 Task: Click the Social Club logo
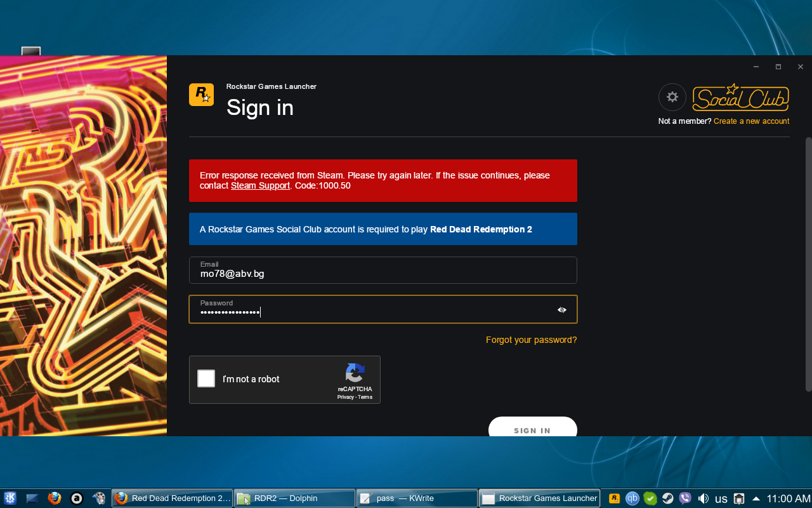click(740, 97)
